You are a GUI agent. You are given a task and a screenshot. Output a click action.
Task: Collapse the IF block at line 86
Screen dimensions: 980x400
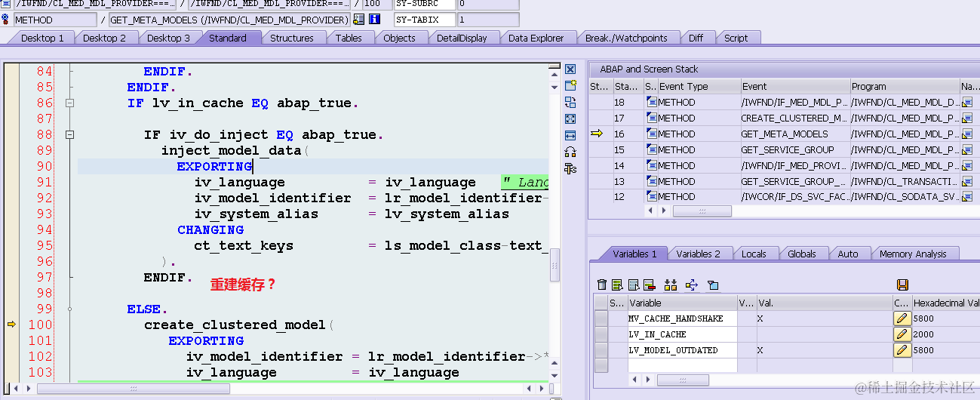(x=70, y=103)
